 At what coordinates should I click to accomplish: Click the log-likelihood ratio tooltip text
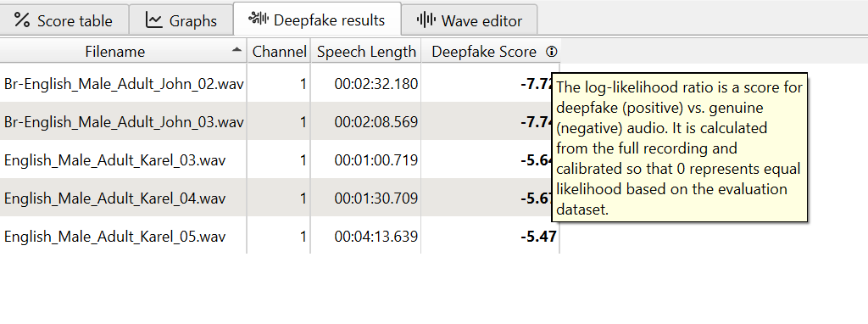pyautogui.click(x=679, y=148)
